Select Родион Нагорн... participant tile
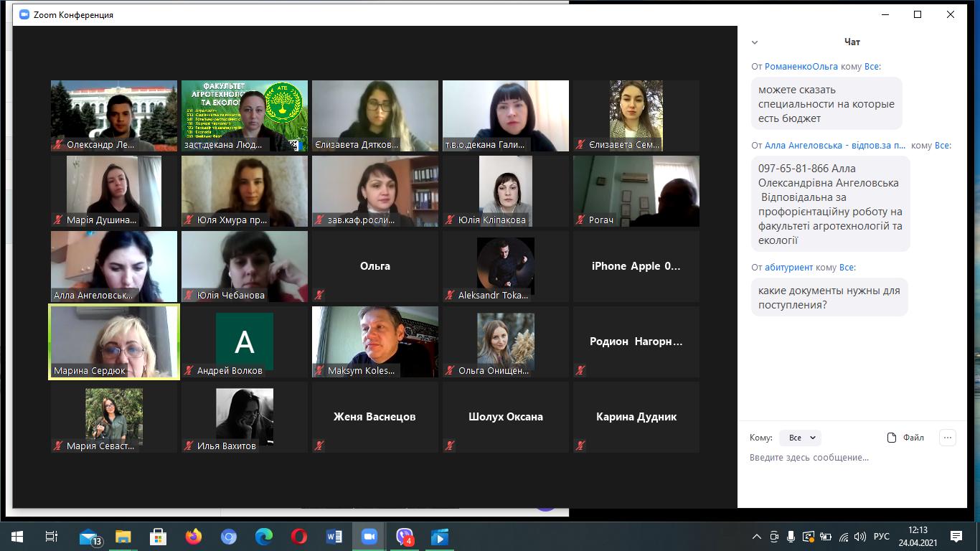The width and height of the screenshot is (980, 551). tap(636, 342)
